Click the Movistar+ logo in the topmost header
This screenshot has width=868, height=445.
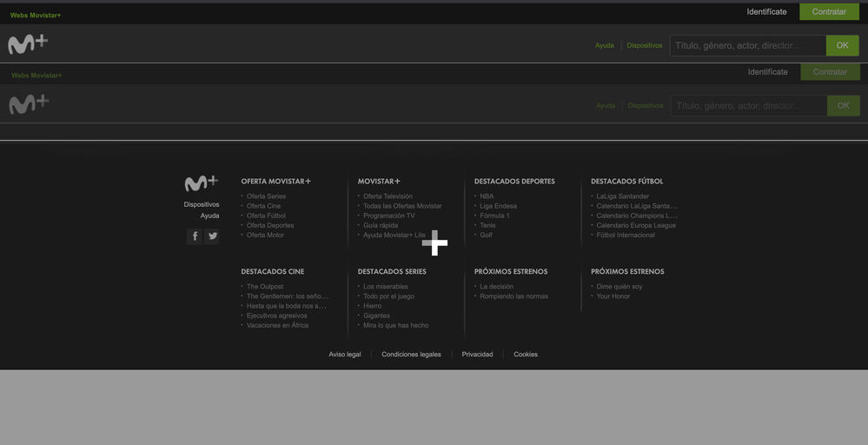click(28, 44)
